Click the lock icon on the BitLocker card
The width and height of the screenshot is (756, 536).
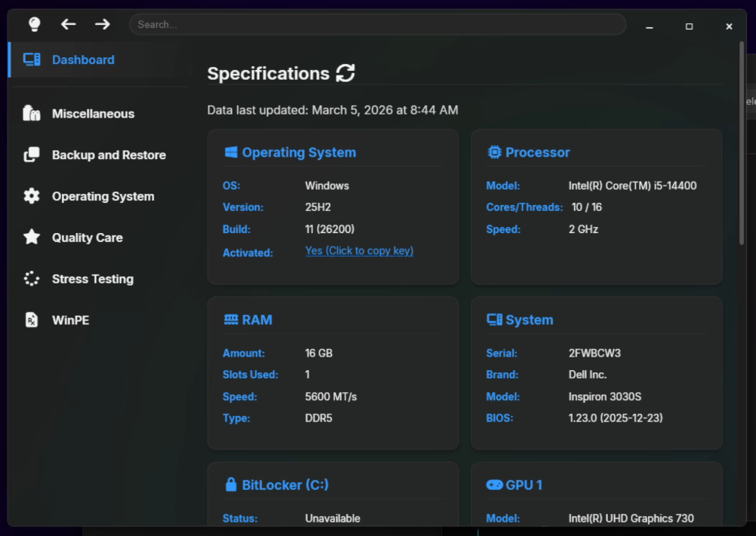[x=230, y=484]
